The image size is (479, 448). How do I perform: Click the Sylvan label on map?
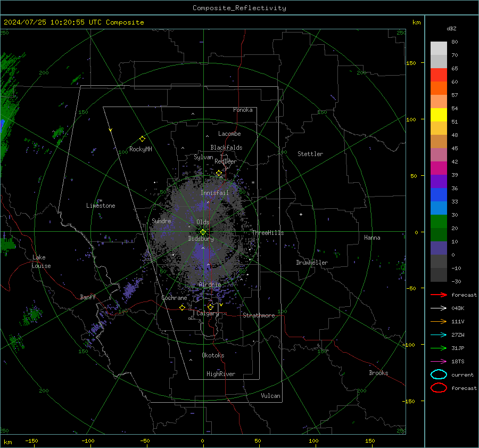click(x=203, y=157)
